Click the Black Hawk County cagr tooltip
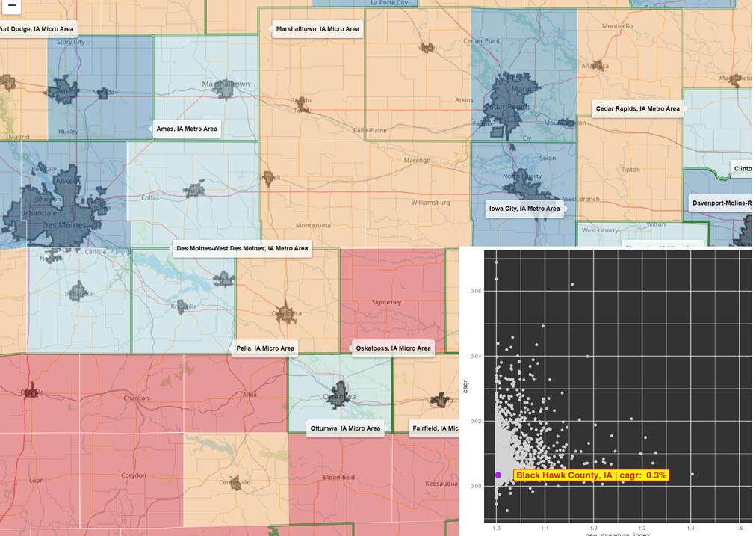Screen dimensions: 756x536 coord(592,475)
